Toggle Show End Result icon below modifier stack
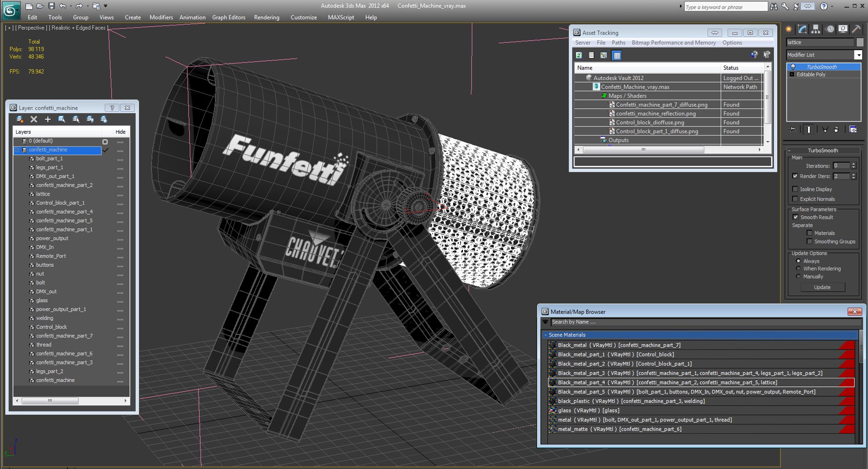This screenshot has width=868, height=469. coord(809,130)
